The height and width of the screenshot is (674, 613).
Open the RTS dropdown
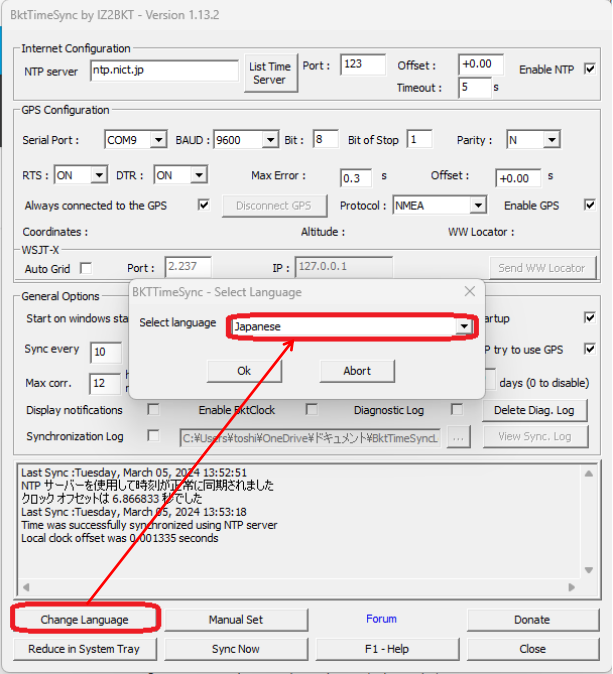coord(80,175)
